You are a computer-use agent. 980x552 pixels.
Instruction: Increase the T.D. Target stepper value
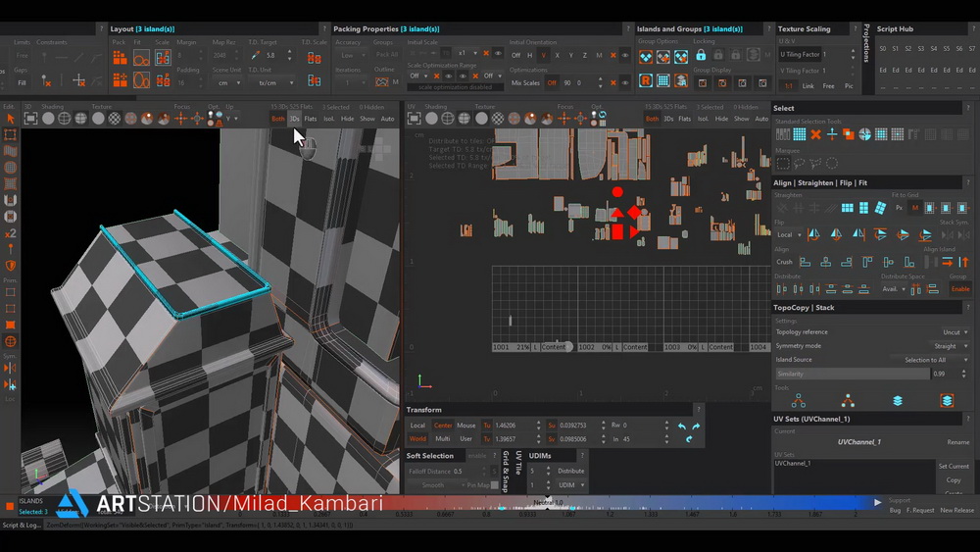[289, 53]
